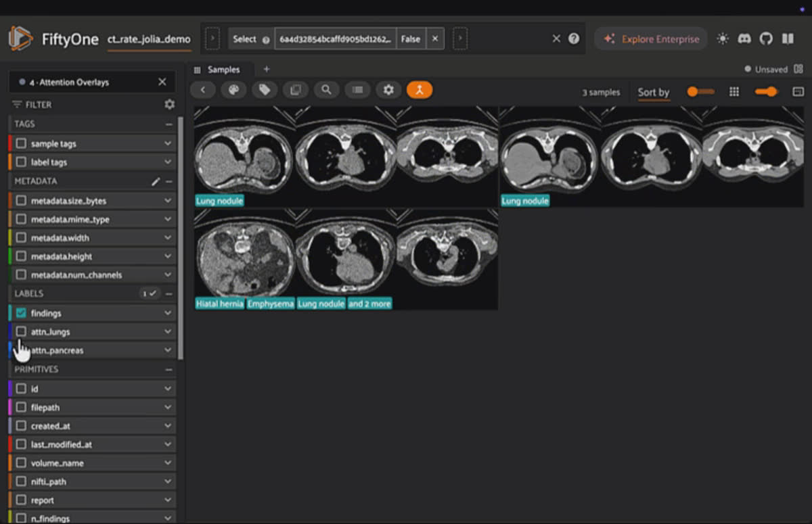Click the Emphysema label tag
The height and width of the screenshot is (524, 812).
click(271, 304)
